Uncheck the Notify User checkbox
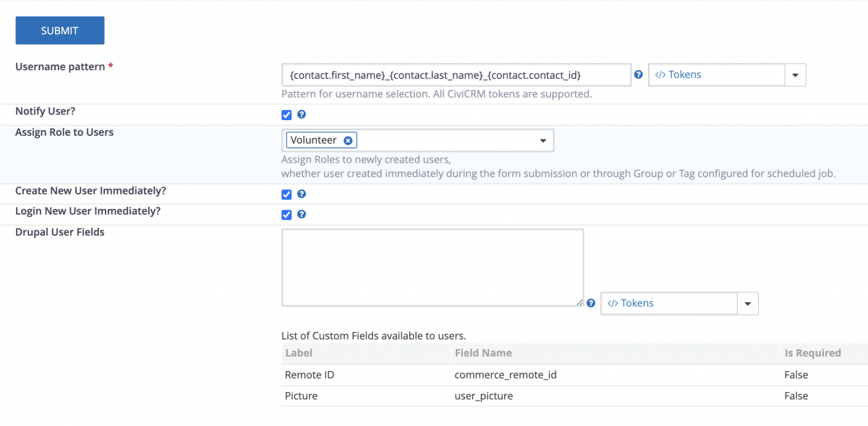The image size is (868, 426). point(286,114)
